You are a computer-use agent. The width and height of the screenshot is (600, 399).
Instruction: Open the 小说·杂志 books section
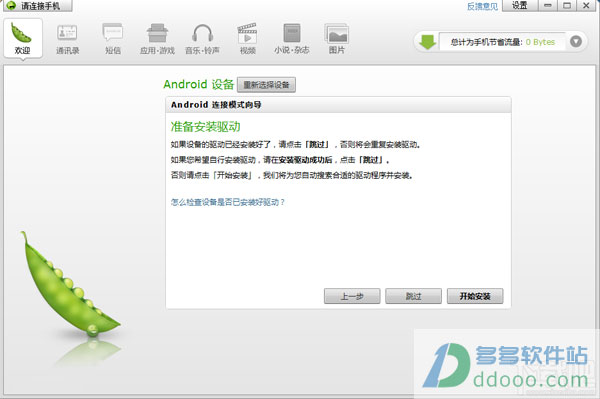(292, 39)
